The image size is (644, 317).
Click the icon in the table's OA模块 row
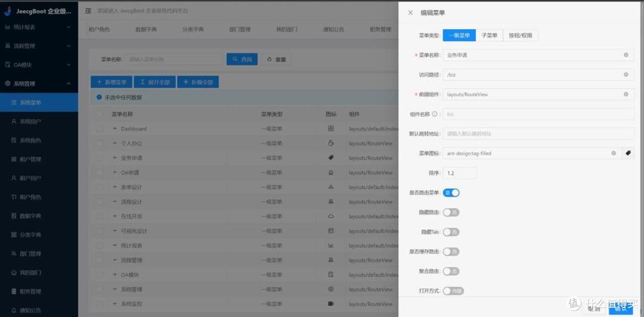click(x=330, y=274)
